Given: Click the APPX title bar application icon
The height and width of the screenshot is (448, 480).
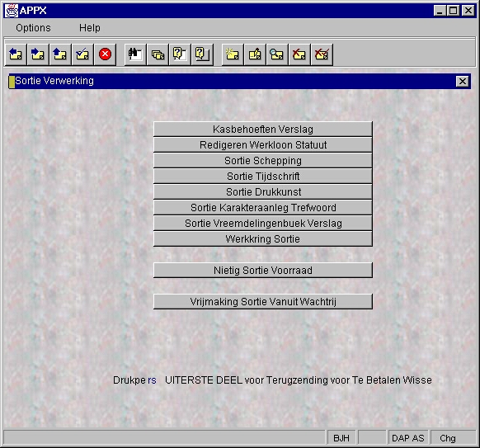Looking at the screenshot, I should click(12, 11).
